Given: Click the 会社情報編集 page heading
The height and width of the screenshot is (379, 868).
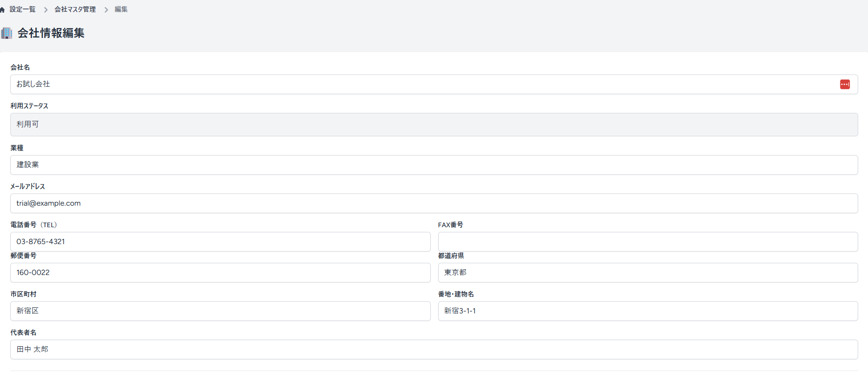Looking at the screenshot, I should coord(51,33).
